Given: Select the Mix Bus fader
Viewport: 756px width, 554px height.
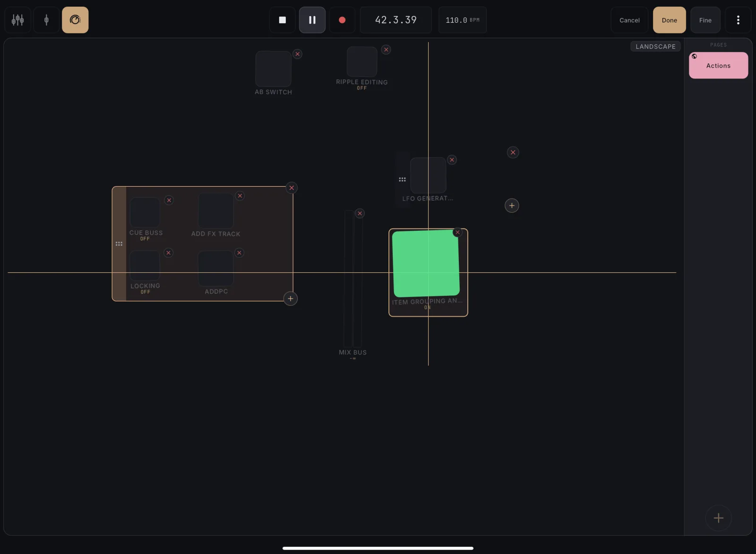Looking at the screenshot, I should click(353, 279).
